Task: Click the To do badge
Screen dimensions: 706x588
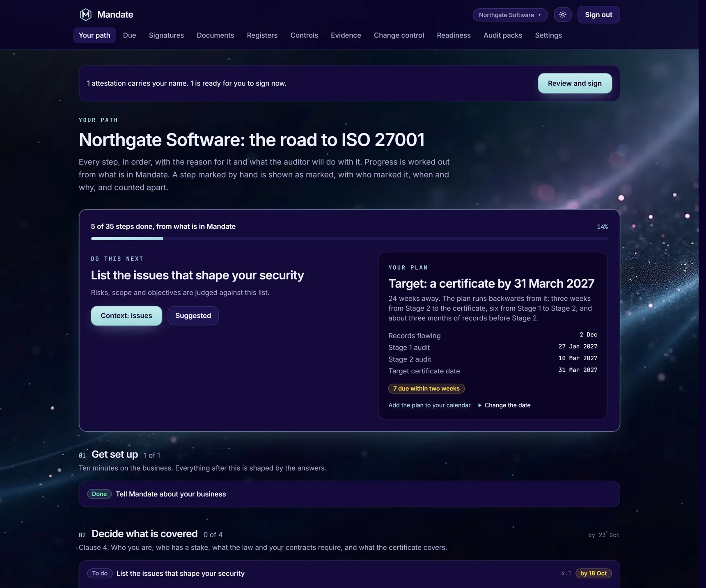Action: pyautogui.click(x=100, y=573)
